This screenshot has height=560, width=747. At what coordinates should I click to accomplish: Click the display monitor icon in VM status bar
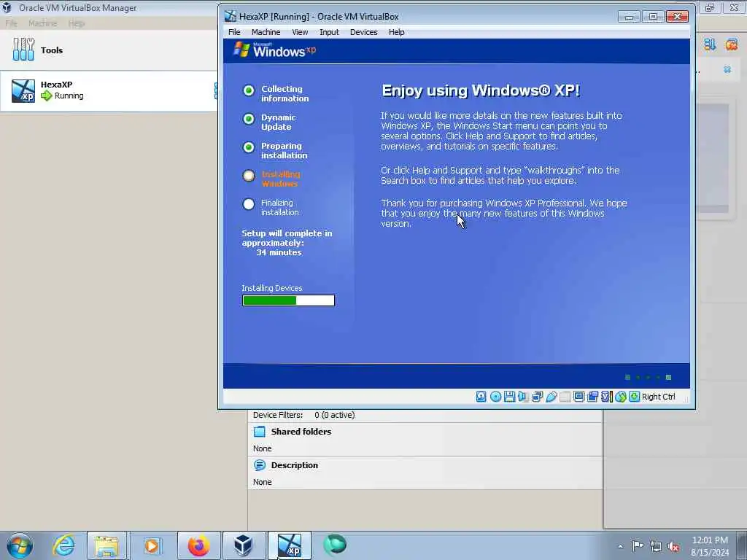tap(578, 396)
